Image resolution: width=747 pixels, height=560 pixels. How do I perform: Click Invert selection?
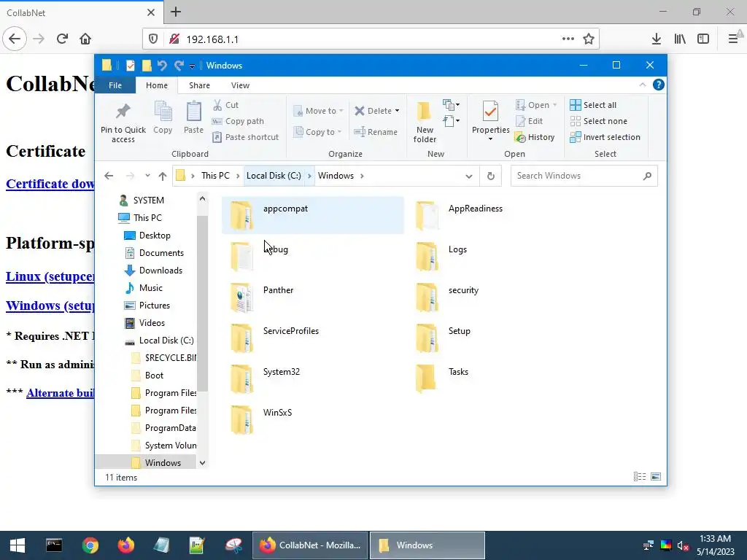pos(605,137)
